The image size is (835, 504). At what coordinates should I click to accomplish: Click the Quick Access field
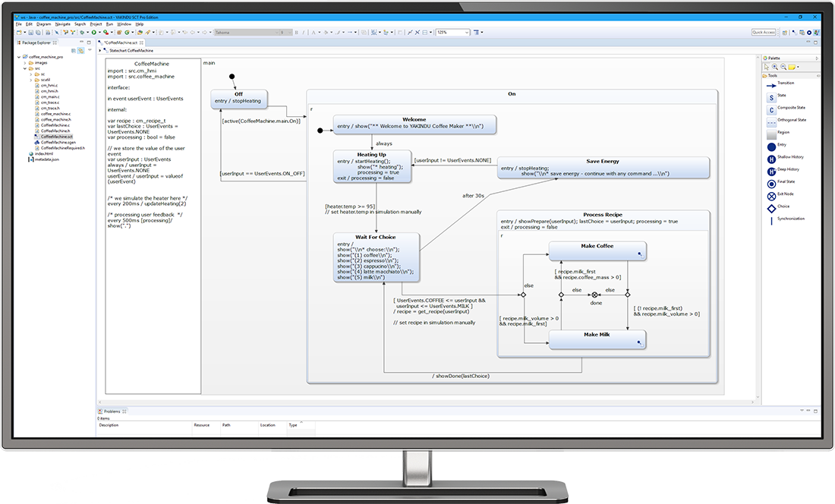(x=764, y=33)
